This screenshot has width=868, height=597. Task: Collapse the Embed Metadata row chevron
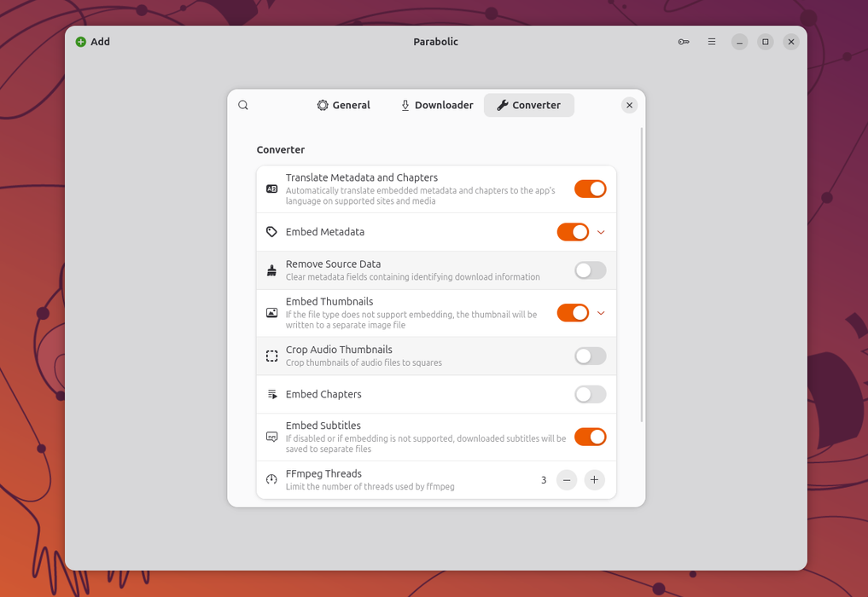[601, 232]
